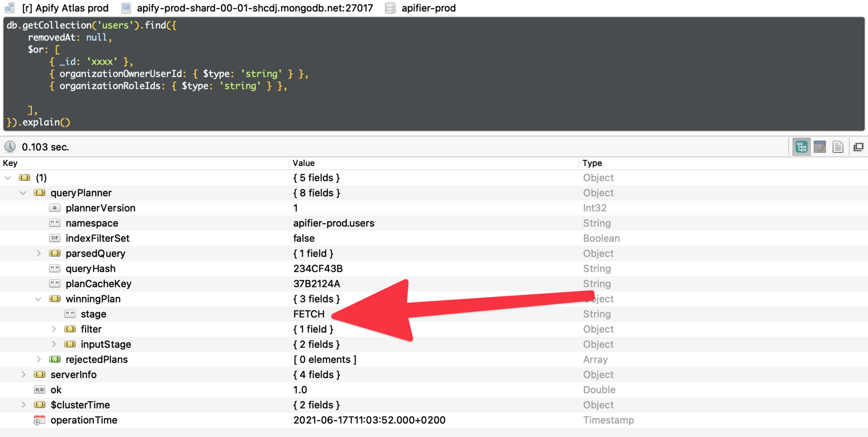This screenshot has width=868, height=437.
Task: Click the ok value 1.0
Action: [300, 390]
